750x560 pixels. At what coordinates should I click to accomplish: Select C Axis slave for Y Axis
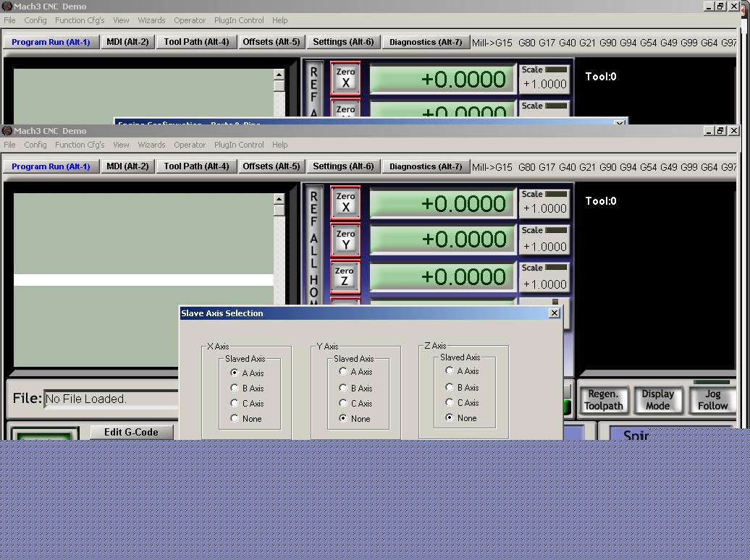343,403
